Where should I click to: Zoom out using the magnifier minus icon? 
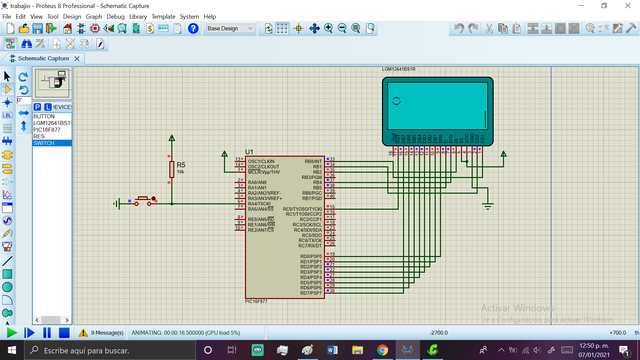(x=342, y=29)
